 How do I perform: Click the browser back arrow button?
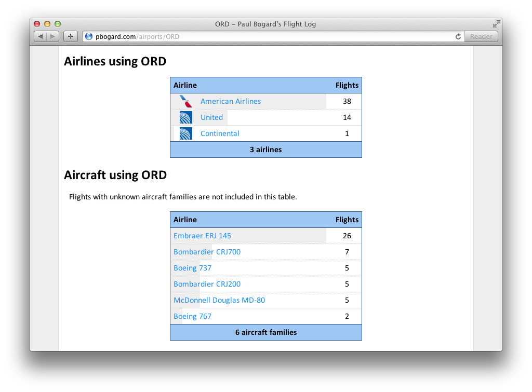coord(41,36)
